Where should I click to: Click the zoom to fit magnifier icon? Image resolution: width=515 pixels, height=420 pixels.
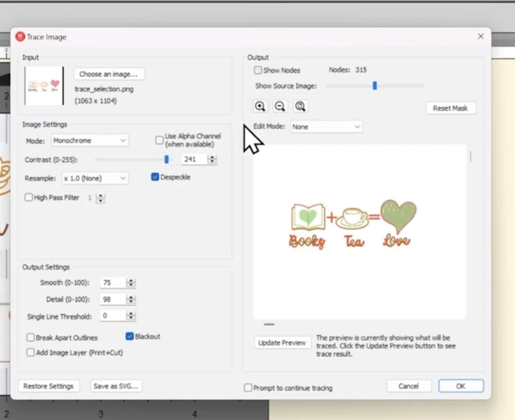pyautogui.click(x=300, y=107)
